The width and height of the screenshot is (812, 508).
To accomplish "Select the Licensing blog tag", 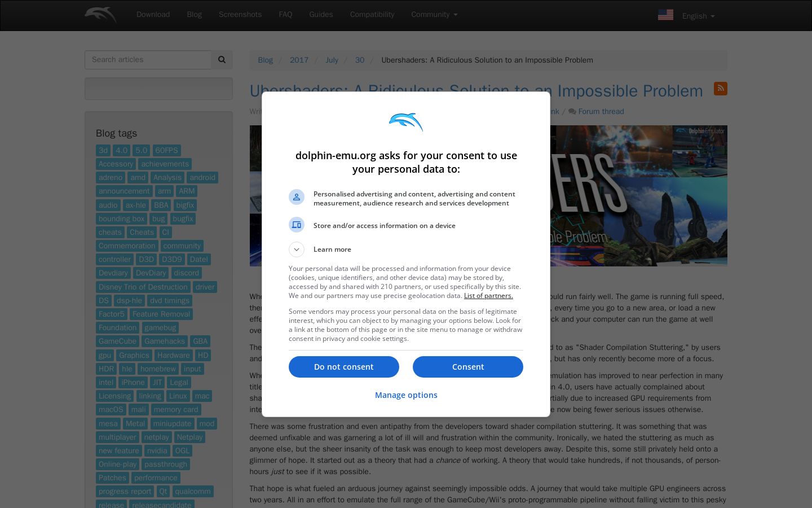I will click(x=115, y=396).
